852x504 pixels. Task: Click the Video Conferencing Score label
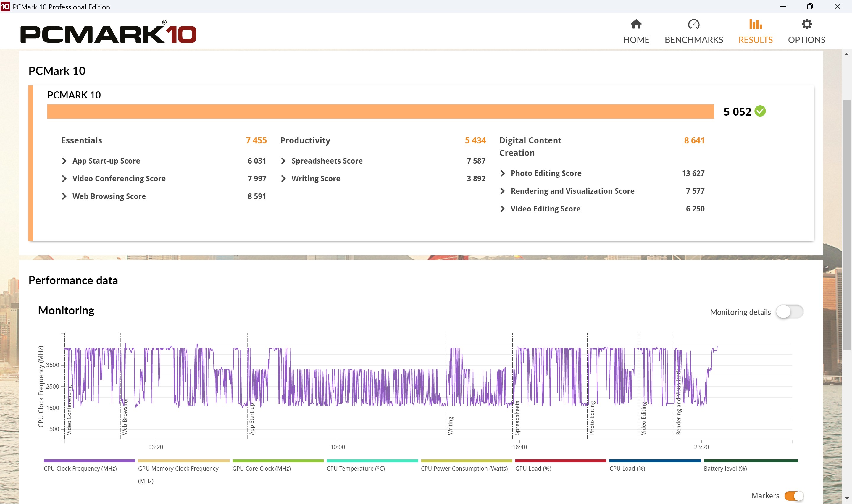(119, 179)
